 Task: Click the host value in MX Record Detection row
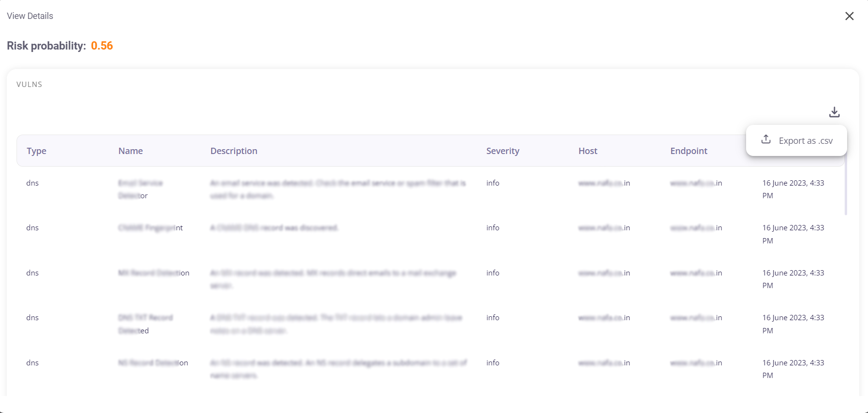(604, 273)
